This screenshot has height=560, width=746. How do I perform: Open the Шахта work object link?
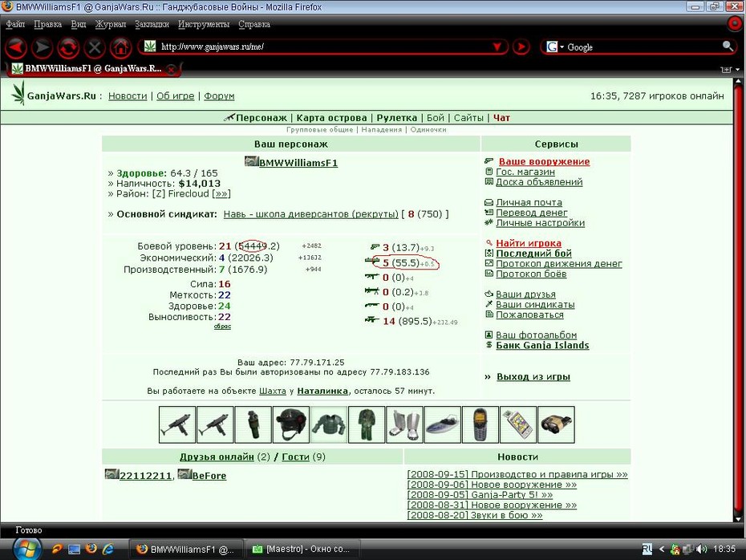[273, 391]
